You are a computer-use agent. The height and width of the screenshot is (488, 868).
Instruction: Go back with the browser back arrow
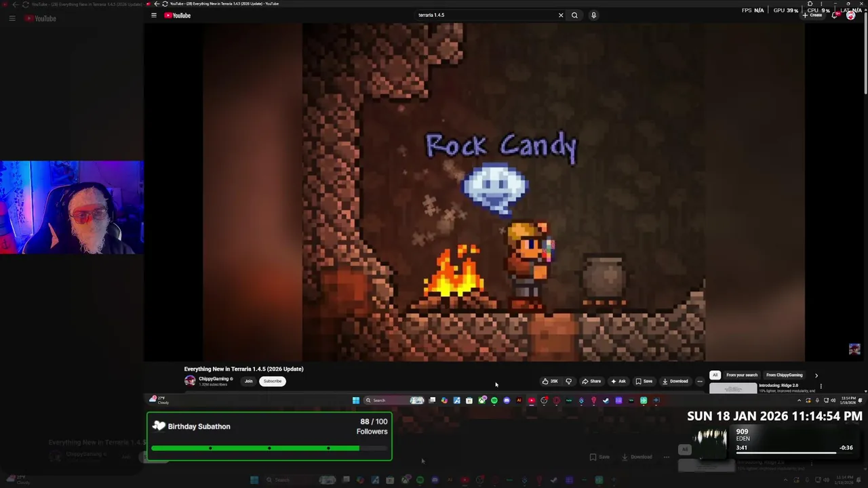(x=156, y=3)
